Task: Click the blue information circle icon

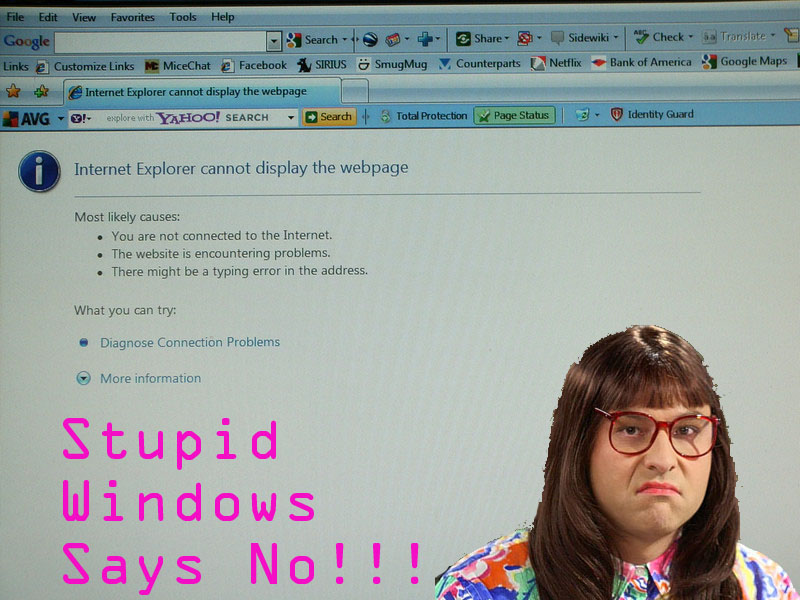Action: (x=39, y=171)
